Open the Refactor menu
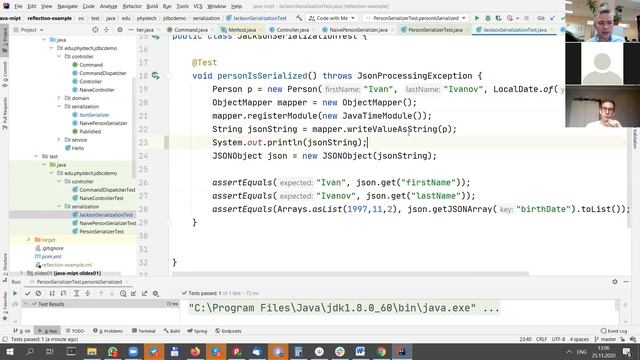 [x=132, y=6]
